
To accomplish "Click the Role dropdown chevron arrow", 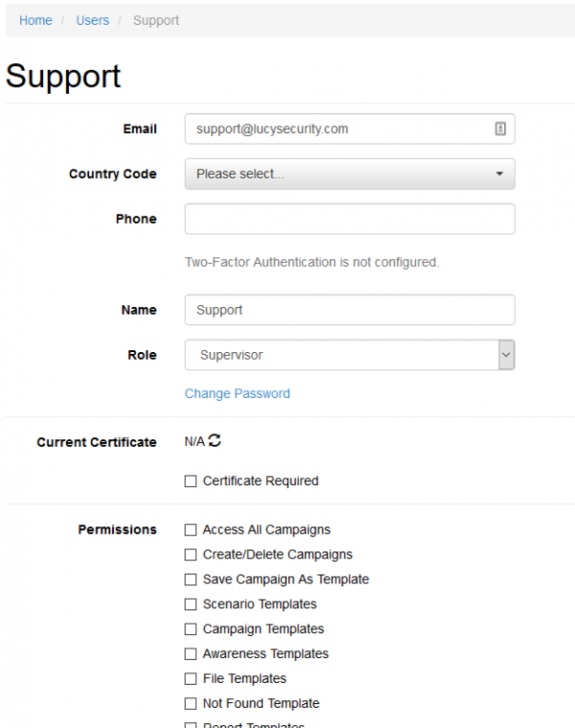I will (506, 355).
